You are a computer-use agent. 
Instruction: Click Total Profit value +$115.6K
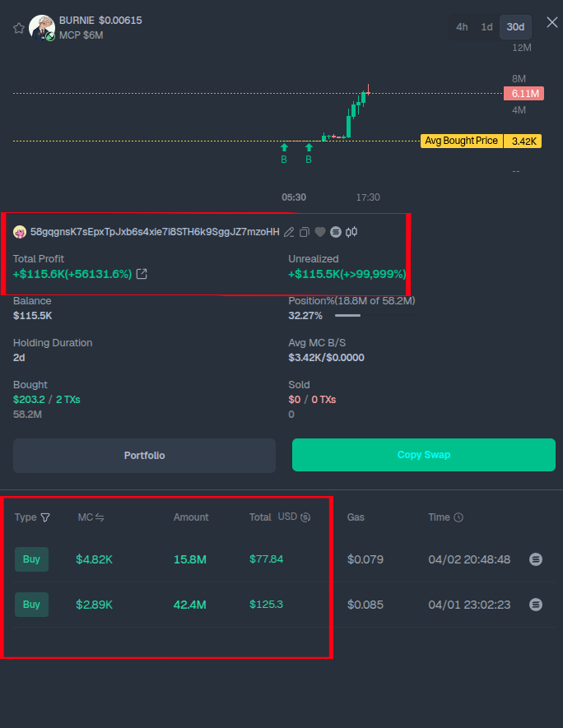(72, 274)
